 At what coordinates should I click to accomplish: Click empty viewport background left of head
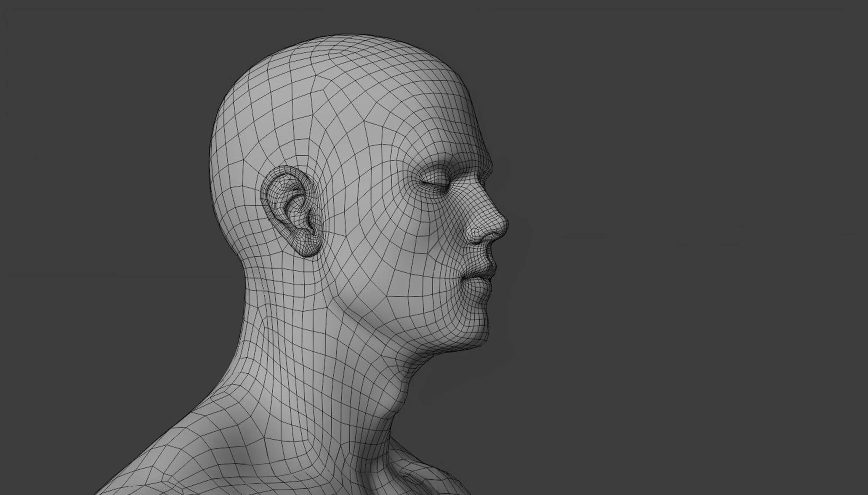pyautogui.click(x=104, y=208)
